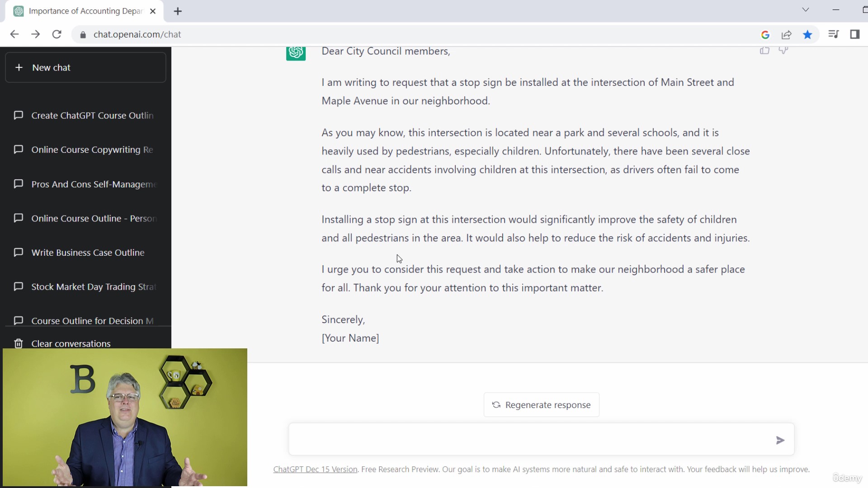The height and width of the screenshot is (488, 868).
Task: Select the Importance of Accounting tab
Action: click(x=85, y=11)
